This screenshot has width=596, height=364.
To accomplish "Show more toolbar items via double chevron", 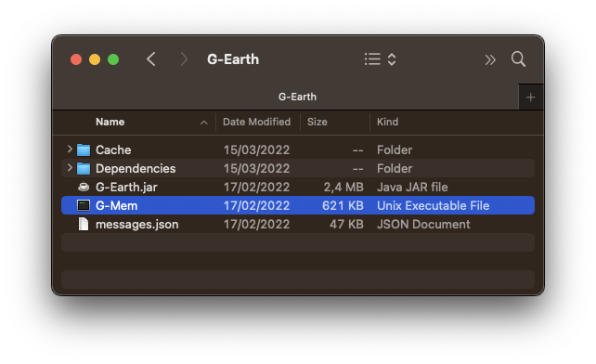I will [490, 59].
